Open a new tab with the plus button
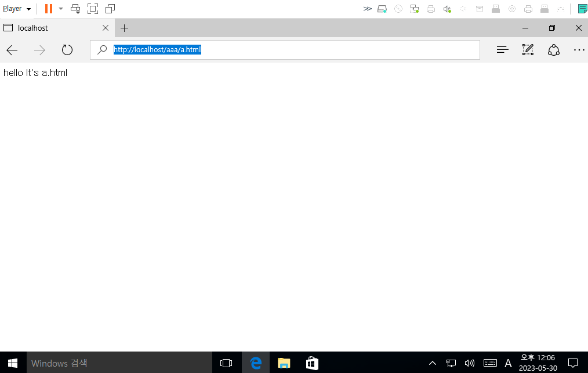 [125, 28]
